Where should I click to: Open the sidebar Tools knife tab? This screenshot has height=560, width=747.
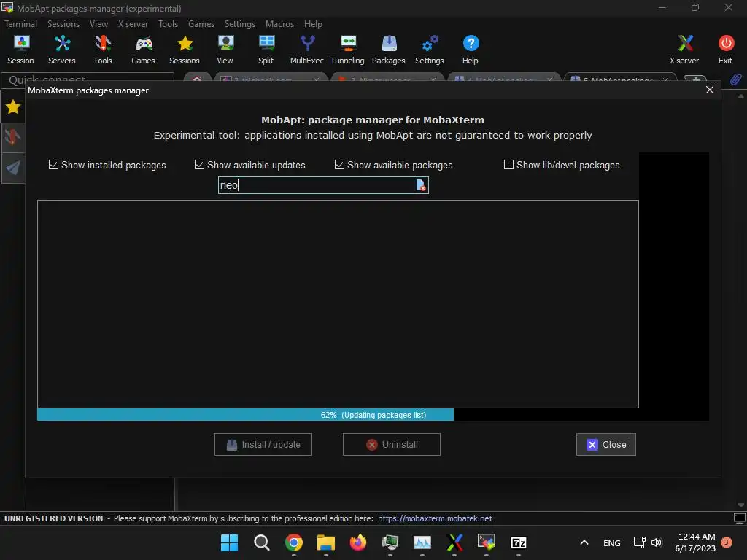tap(13, 137)
